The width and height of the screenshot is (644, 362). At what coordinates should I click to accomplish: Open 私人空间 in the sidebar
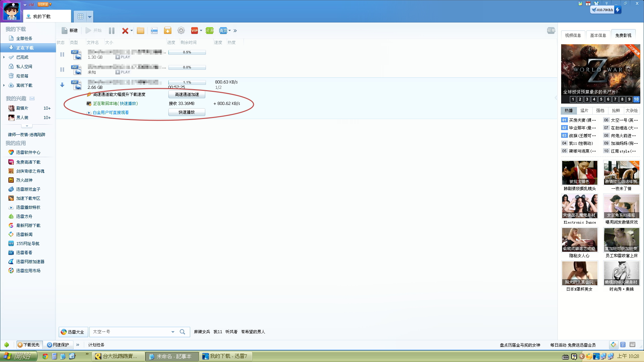tap(24, 67)
